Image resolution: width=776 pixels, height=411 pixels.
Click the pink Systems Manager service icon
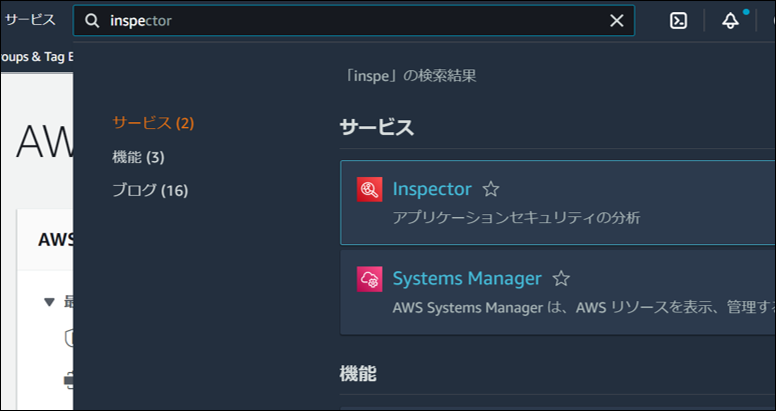point(369,279)
